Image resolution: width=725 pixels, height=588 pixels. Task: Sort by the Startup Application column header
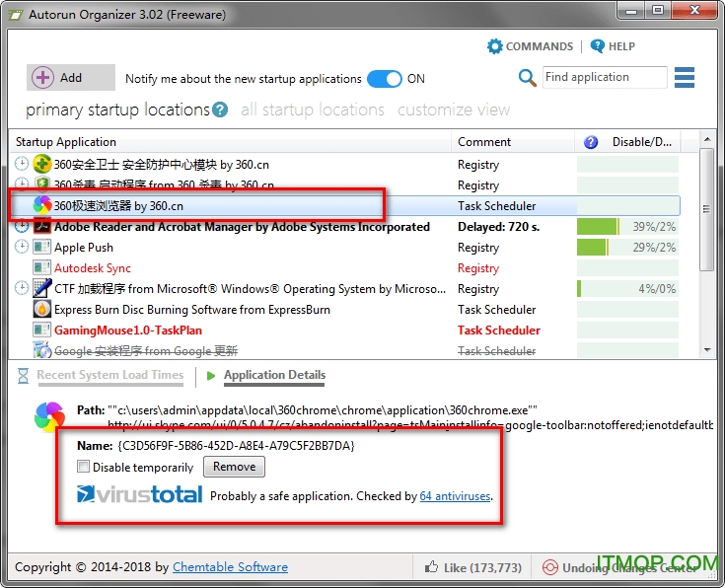point(66,142)
